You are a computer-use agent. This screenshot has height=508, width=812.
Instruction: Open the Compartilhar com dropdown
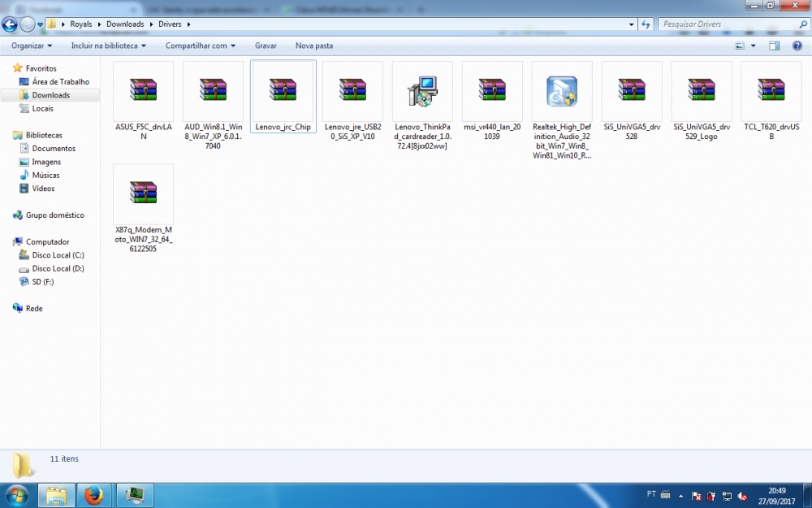click(x=201, y=46)
